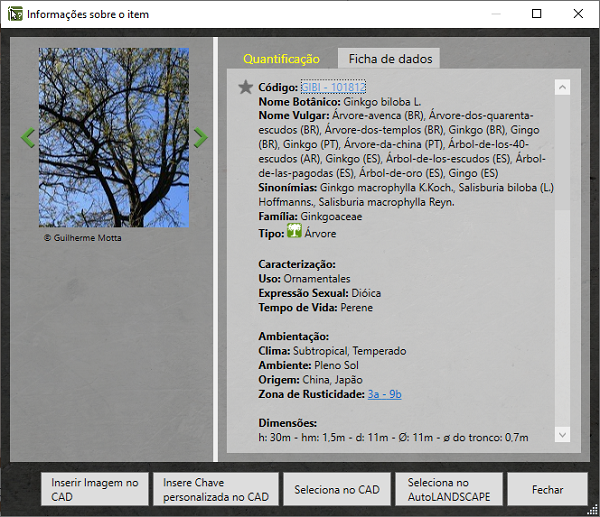Open the Ficha de dados tab
This screenshot has height=517, width=600.
coord(389,59)
